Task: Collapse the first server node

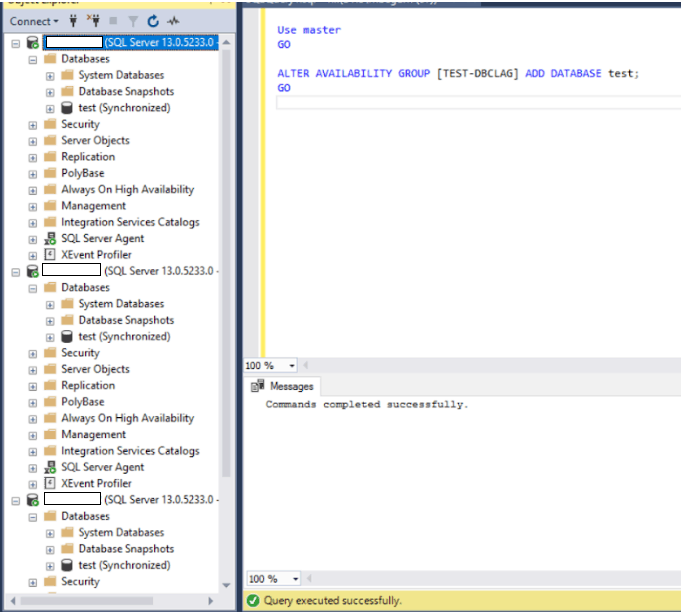Action: [x=16, y=44]
